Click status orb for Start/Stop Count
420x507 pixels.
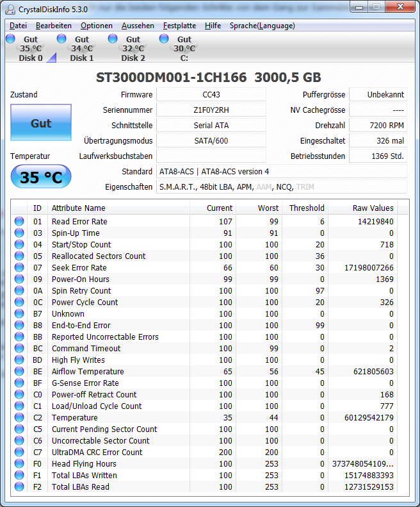click(19, 244)
